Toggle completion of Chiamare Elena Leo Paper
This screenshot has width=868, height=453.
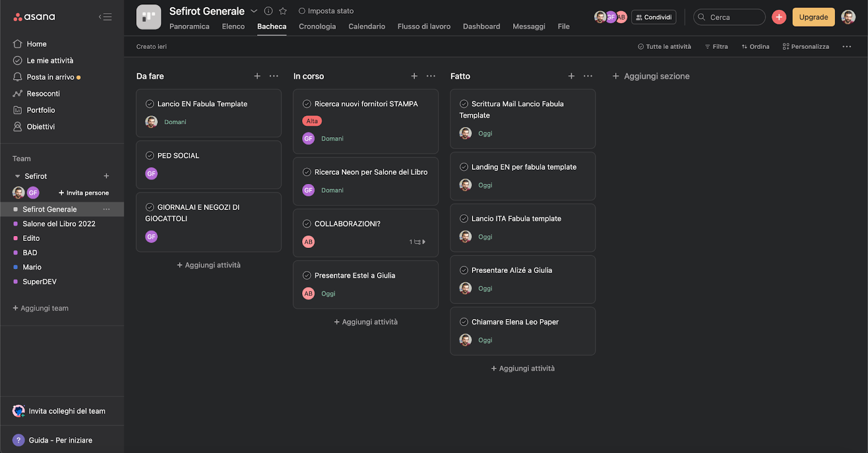point(464,322)
